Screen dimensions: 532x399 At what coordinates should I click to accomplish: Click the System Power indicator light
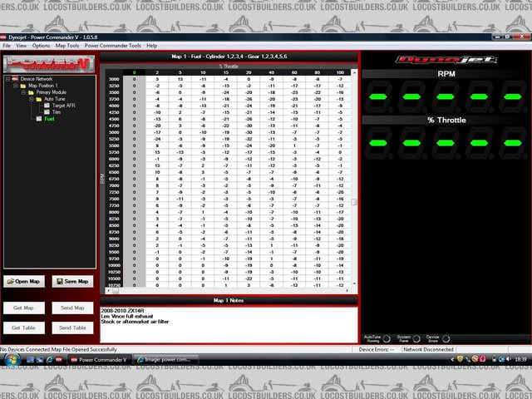click(x=416, y=338)
